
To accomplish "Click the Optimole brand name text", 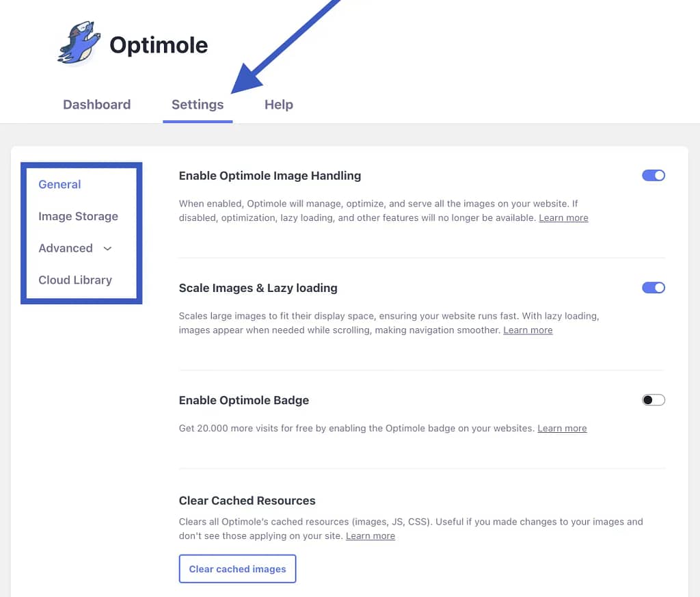I will point(159,45).
